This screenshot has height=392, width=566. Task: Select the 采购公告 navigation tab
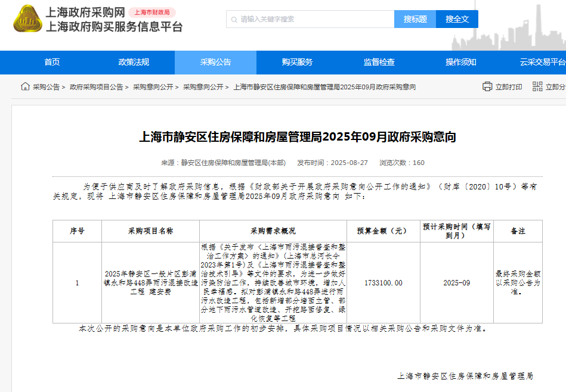(x=215, y=63)
